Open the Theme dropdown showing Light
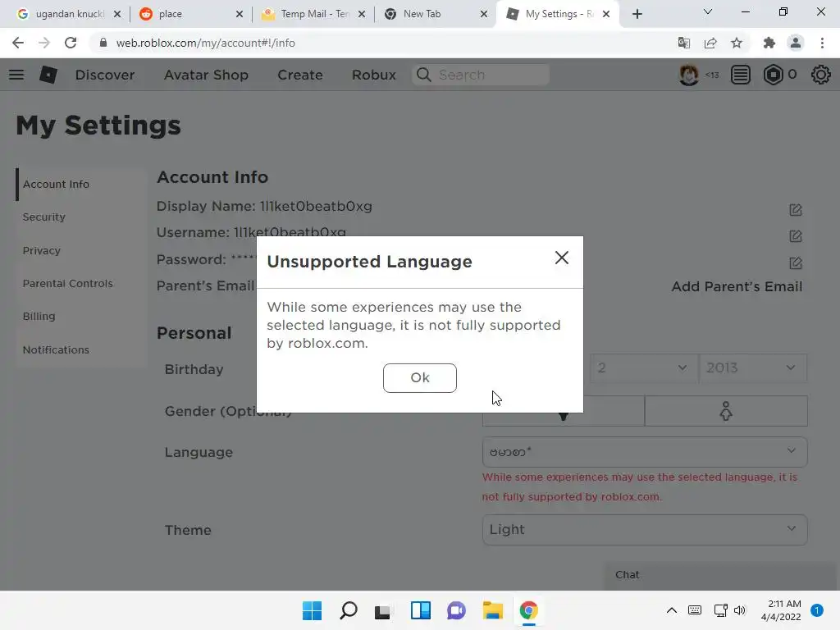The height and width of the screenshot is (630, 840). [x=645, y=529]
